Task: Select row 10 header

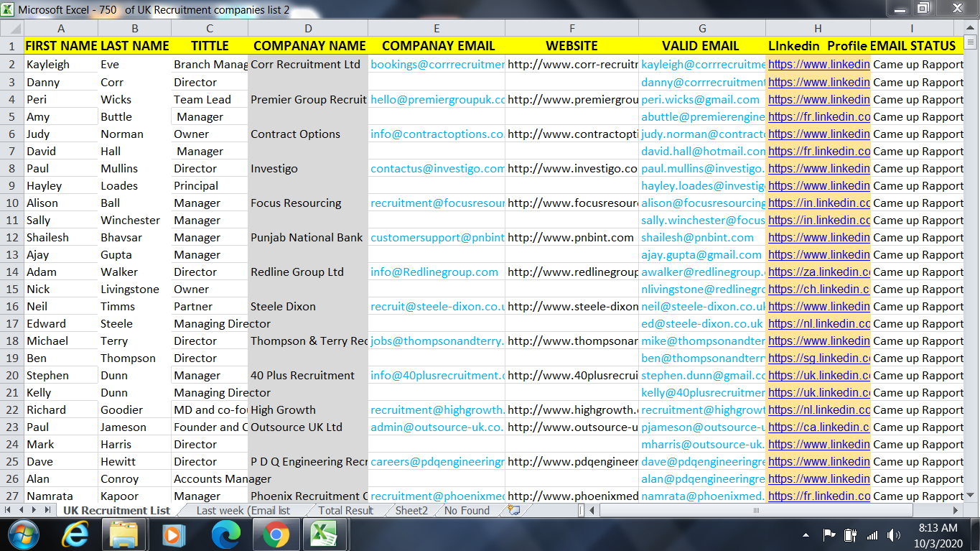Action: 11,203
